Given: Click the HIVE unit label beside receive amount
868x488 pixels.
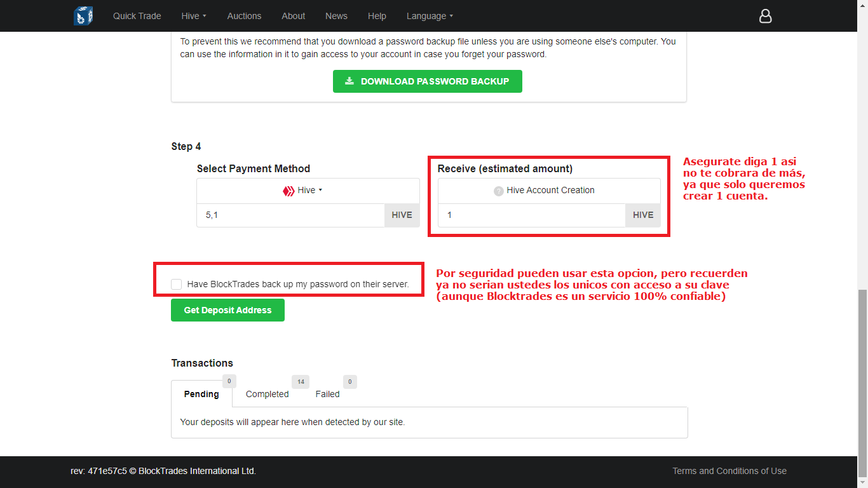Looking at the screenshot, I should click(643, 215).
